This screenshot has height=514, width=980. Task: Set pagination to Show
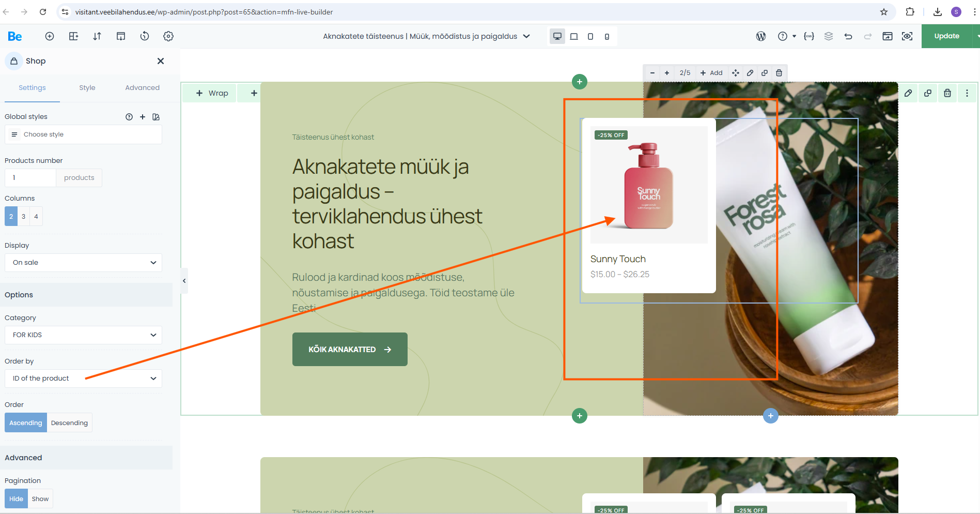click(40, 499)
